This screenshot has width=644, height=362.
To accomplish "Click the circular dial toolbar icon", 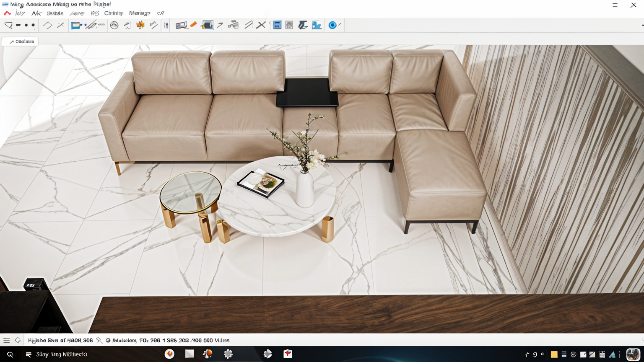I will click(114, 26).
